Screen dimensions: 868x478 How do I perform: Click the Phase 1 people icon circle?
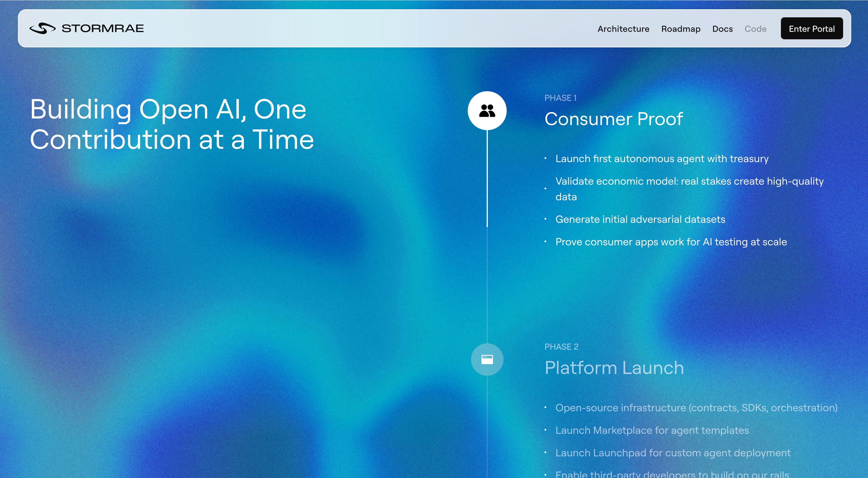[487, 111]
